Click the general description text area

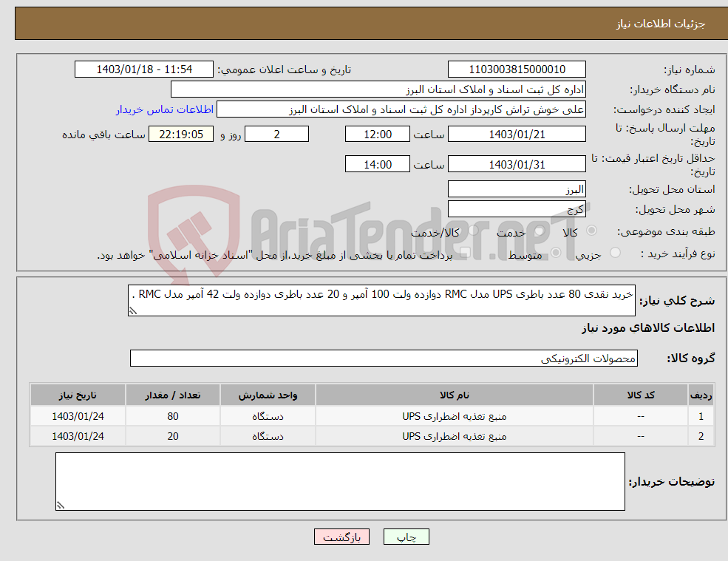pyautogui.click(x=381, y=301)
